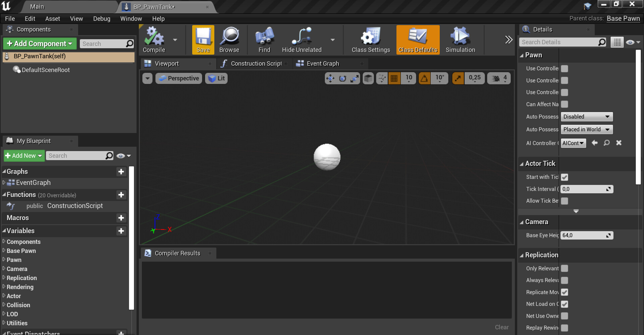The image size is (644, 335).
Task: Open Add Component dropdown
Action: [x=40, y=44]
